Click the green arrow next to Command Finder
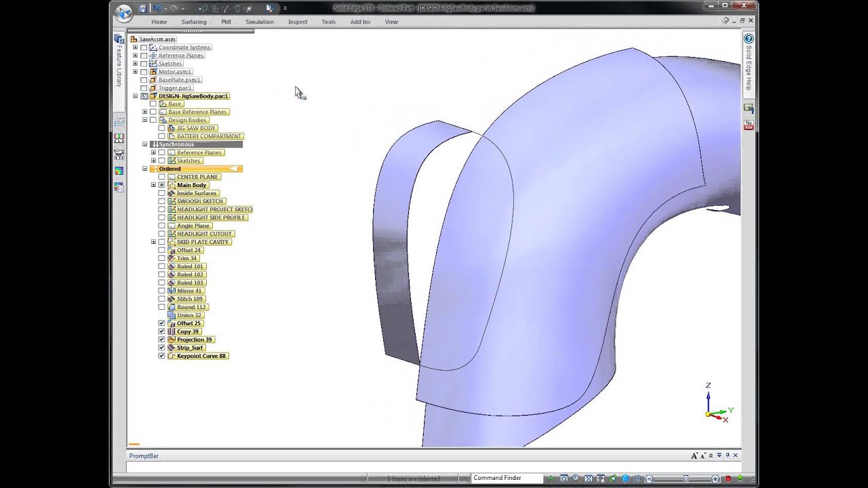The height and width of the screenshot is (488, 868). tap(550, 479)
